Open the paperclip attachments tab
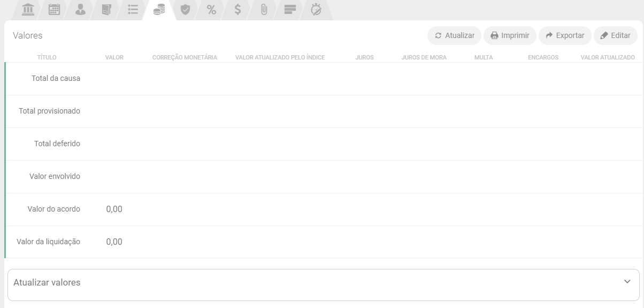The height and width of the screenshot is (308, 644). click(x=264, y=9)
